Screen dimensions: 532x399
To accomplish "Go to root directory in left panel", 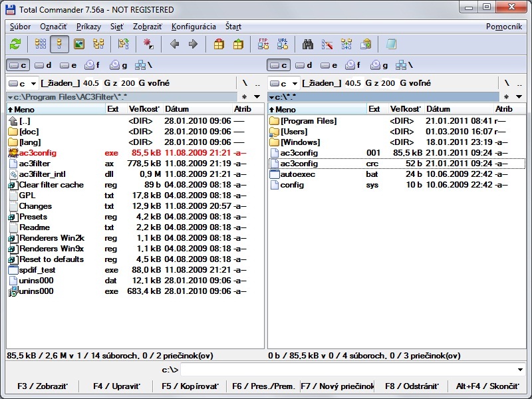I will pos(245,83).
